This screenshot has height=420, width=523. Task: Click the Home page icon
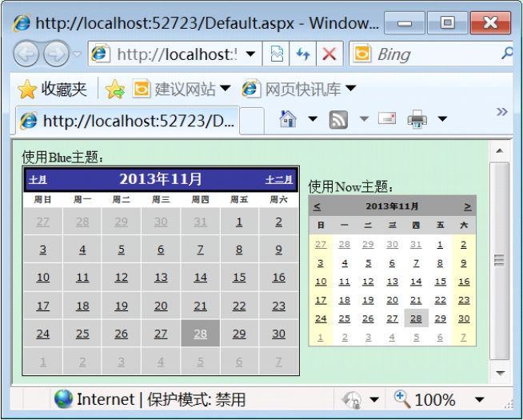click(x=288, y=118)
